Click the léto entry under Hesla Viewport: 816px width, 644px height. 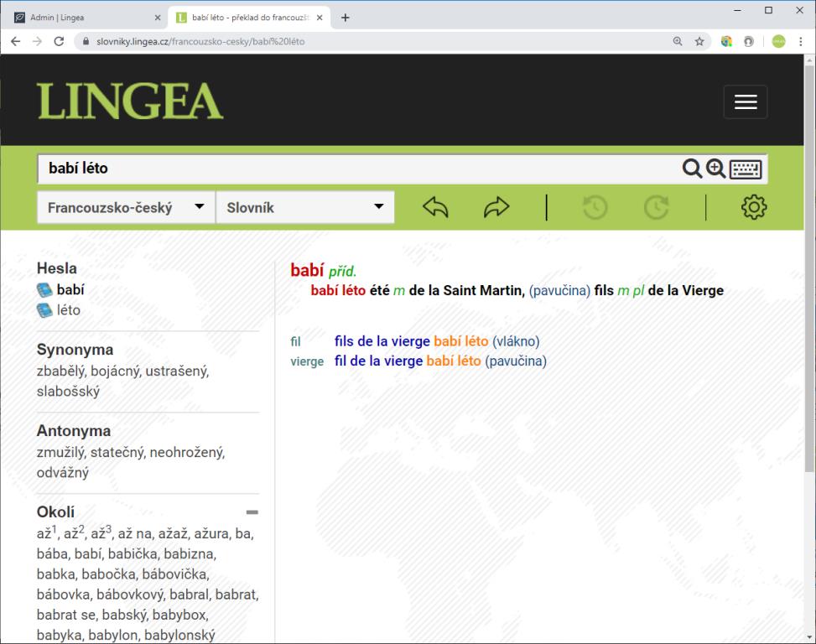[69, 310]
